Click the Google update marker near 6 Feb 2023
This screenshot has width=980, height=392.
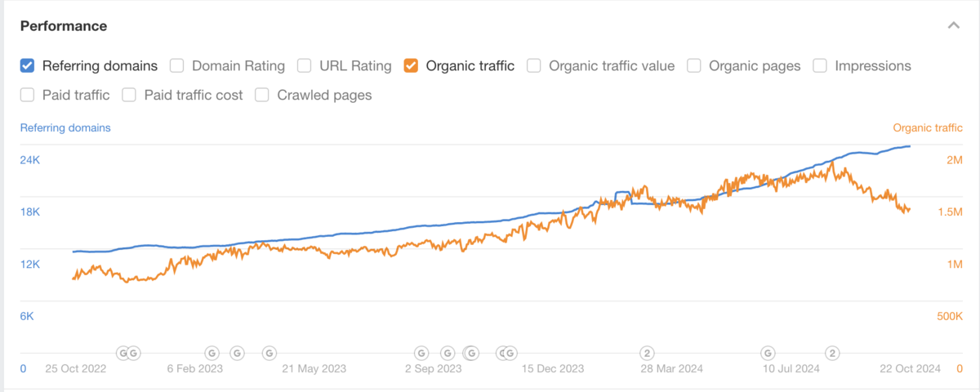pyautogui.click(x=211, y=353)
